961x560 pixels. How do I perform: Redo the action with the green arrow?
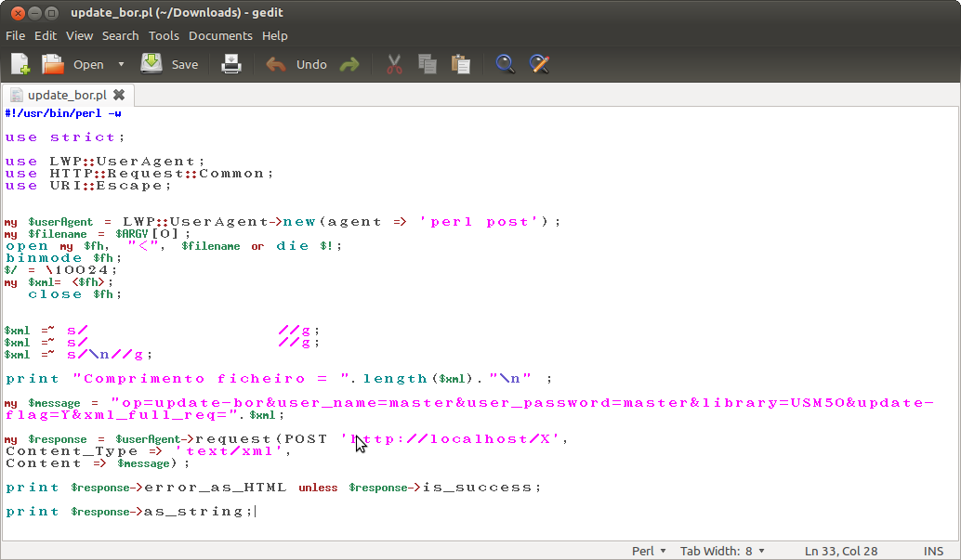[349, 64]
